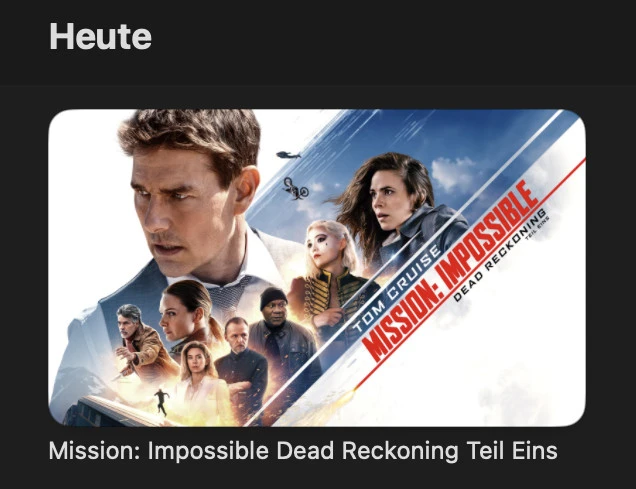This screenshot has width=636, height=489.
Task: Click the DEAD RECKONING subtitle on poster
Action: click(500, 255)
